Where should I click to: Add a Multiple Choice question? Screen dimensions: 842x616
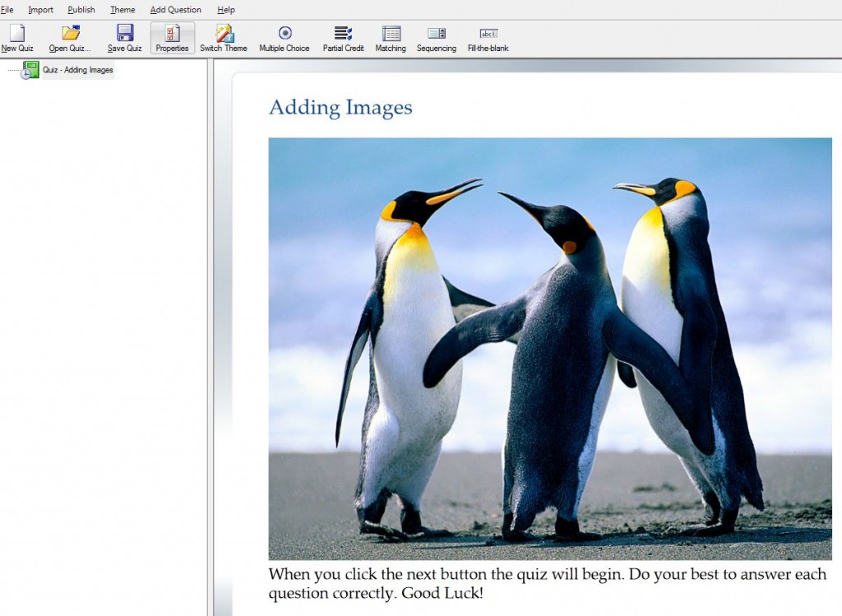(x=284, y=36)
